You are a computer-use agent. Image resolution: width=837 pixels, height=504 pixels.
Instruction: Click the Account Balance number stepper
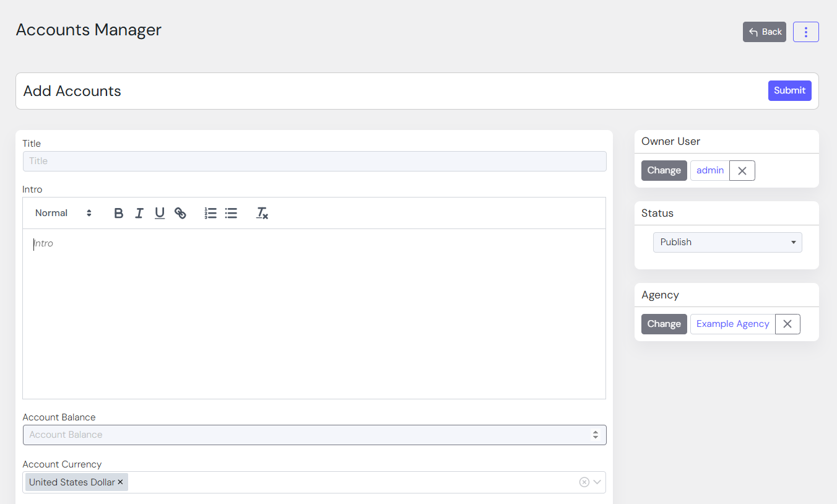(595, 435)
